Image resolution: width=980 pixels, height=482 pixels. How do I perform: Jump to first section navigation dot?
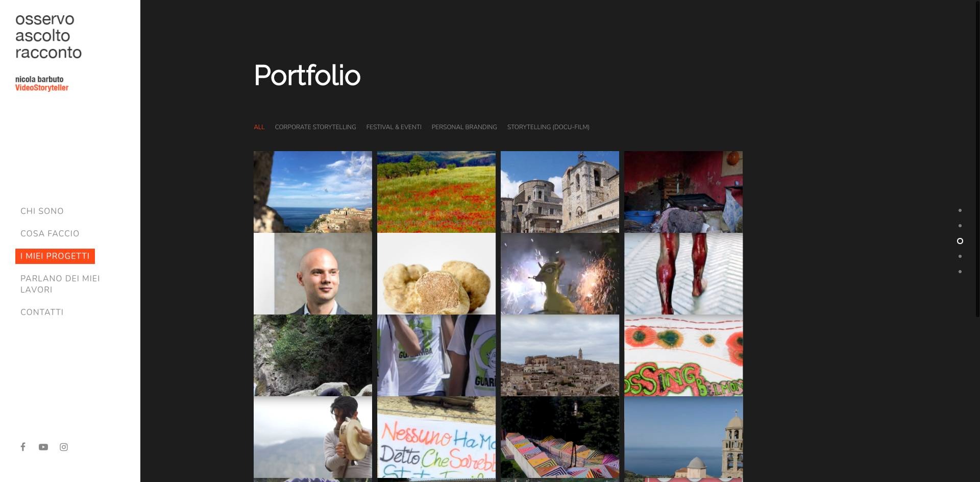click(x=960, y=210)
